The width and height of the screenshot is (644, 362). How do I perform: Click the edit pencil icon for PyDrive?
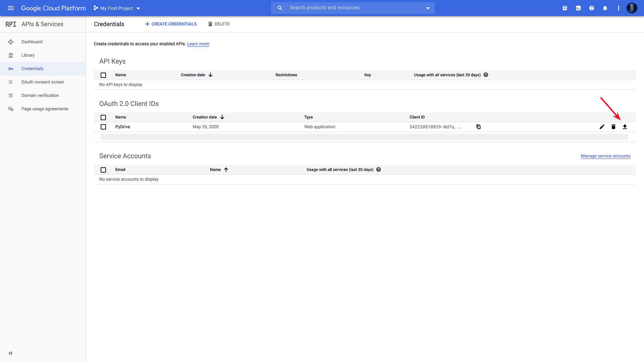602,127
